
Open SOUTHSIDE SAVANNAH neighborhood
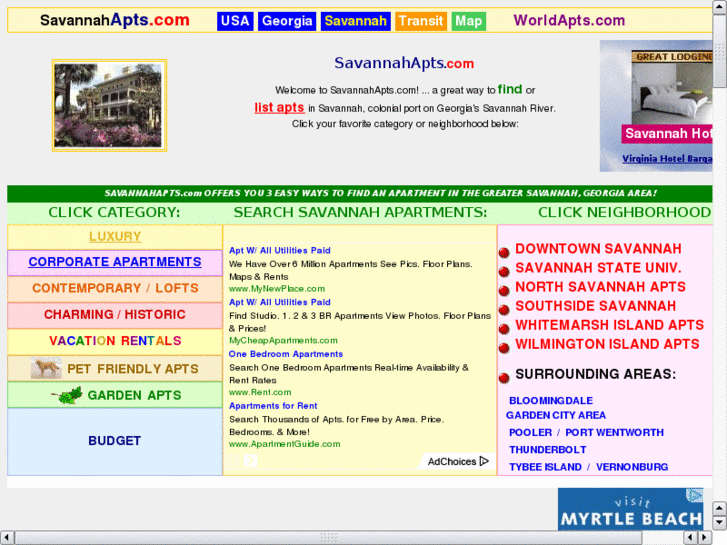pyautogui.click(x=595, y=306)
